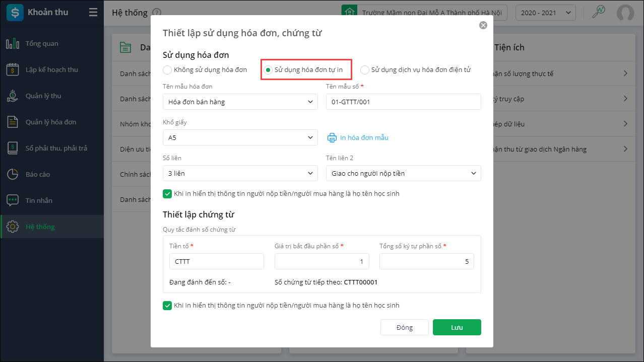Click the Tin nhắn chat bubble icon
Image resolution: width=644 pixels, height=362 pixels.
click(x=13, y=201)
